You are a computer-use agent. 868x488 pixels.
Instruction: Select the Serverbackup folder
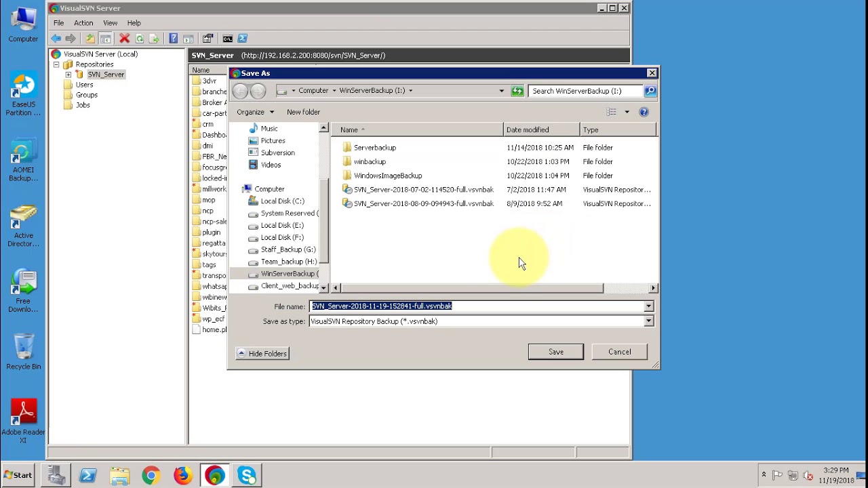pos(369,148)
